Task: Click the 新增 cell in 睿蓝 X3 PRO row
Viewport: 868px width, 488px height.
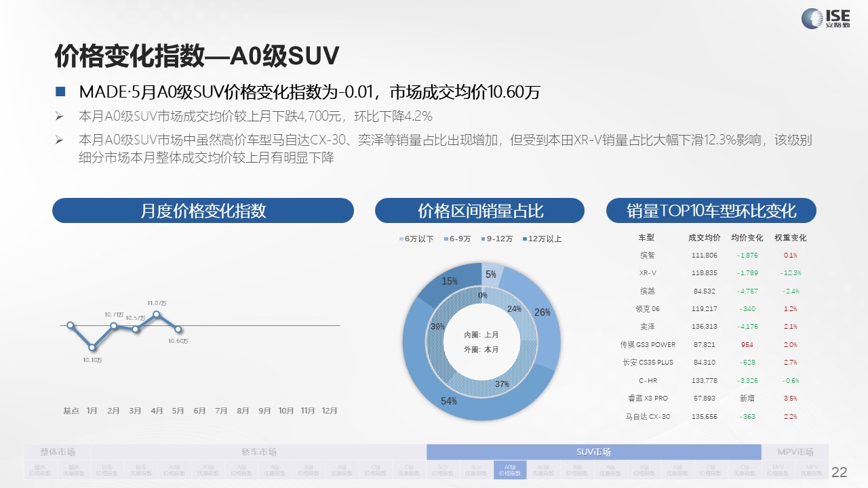Action: [747, 398]
